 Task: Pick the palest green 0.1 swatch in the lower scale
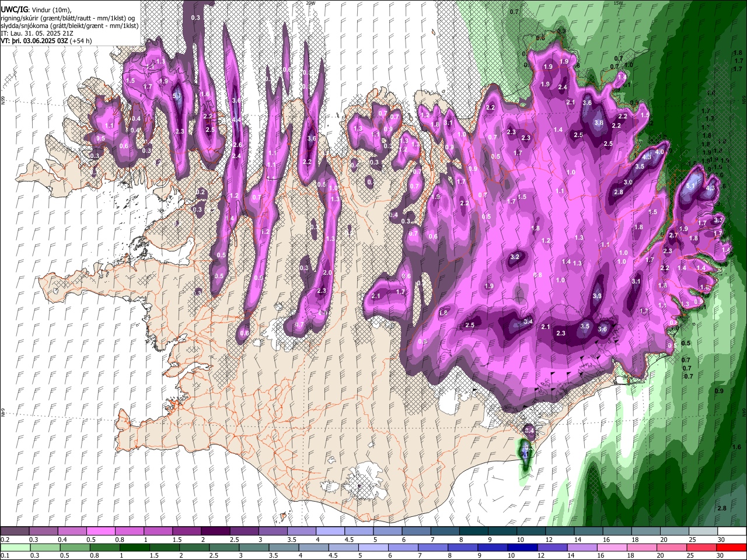tap(15, 547)
